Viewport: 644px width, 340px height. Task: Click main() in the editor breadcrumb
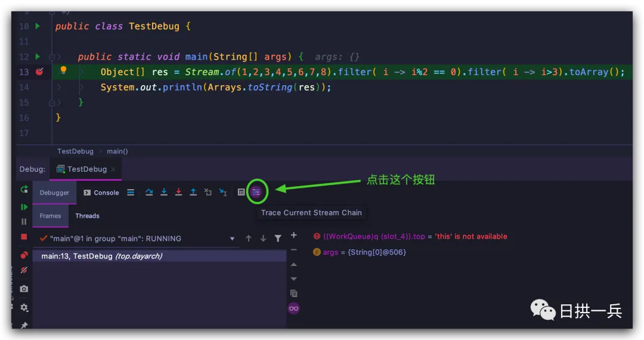pyautogui.click(x=117, y=151)
